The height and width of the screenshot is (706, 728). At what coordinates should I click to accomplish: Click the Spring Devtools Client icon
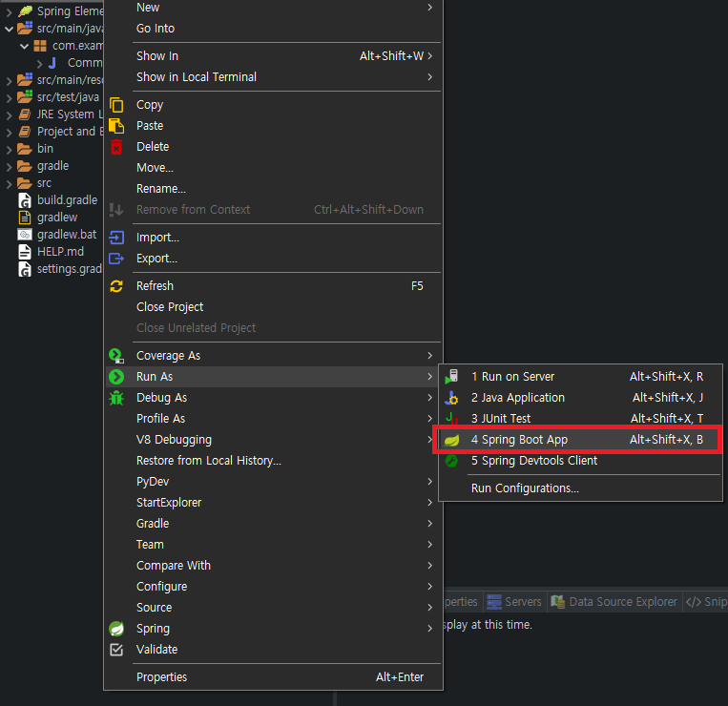coord(451,461)
